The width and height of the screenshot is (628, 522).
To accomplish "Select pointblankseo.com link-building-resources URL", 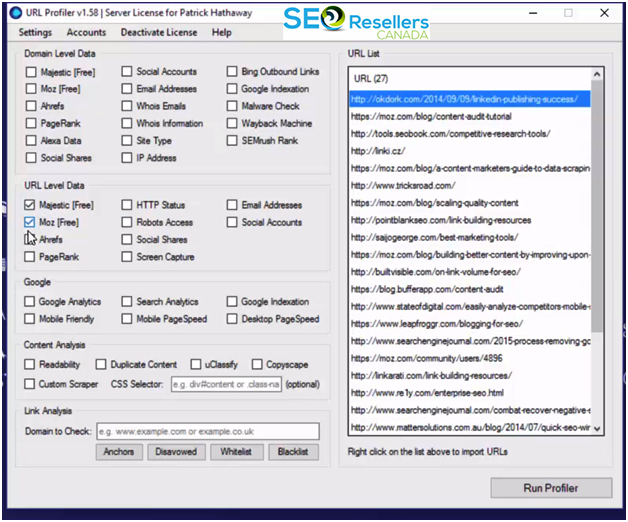I will coord(469,220).
